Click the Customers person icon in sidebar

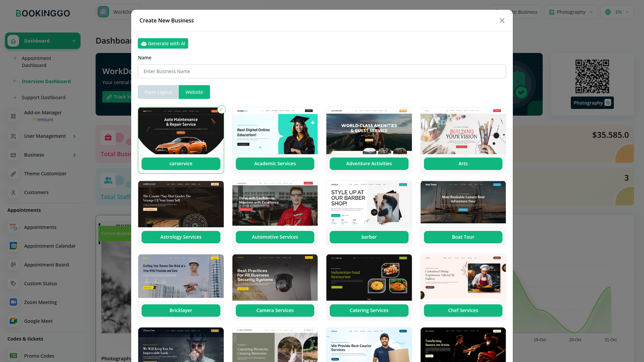13,193
